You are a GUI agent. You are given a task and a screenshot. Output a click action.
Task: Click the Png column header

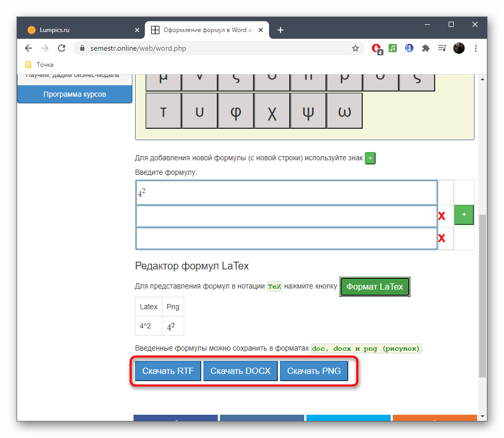tap(173, 307)
